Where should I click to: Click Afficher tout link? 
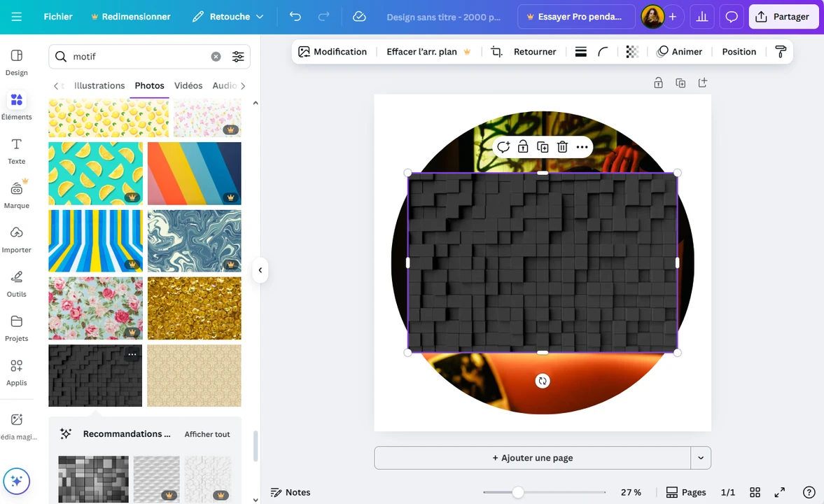coord(207,434)
